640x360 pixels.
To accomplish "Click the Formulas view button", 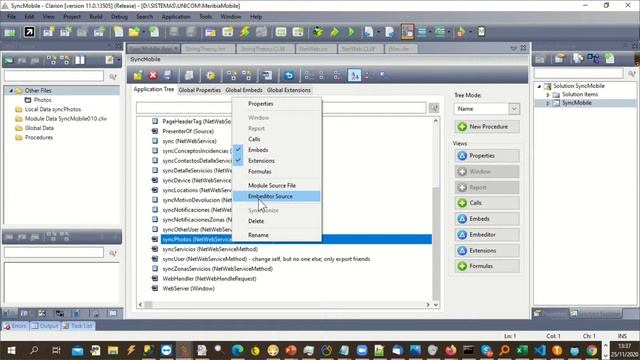I will 487,266.
